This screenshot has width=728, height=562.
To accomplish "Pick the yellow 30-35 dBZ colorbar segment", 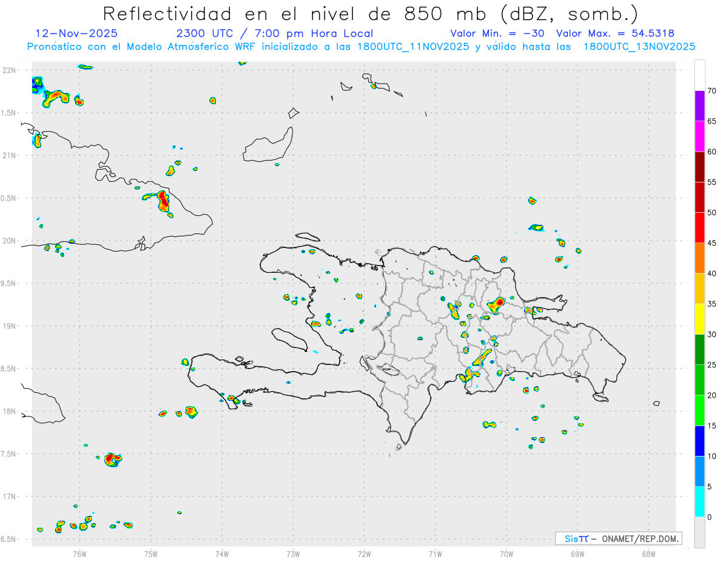I will click(699, 319).
